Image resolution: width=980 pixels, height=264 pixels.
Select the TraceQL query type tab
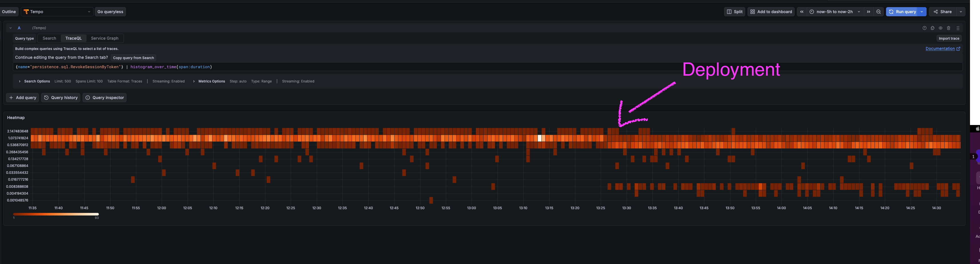point(73,39)
